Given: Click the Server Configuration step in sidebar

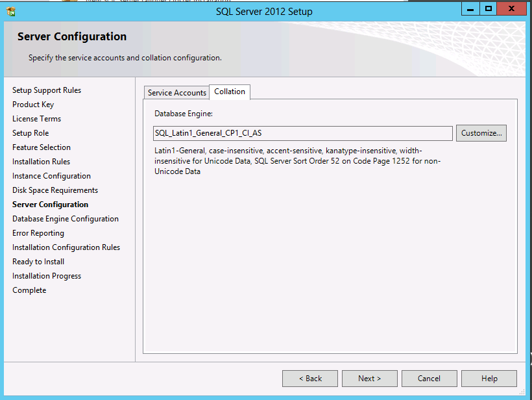Looking at the screenshot, I should pyautogui.click(x=50, y=205).
